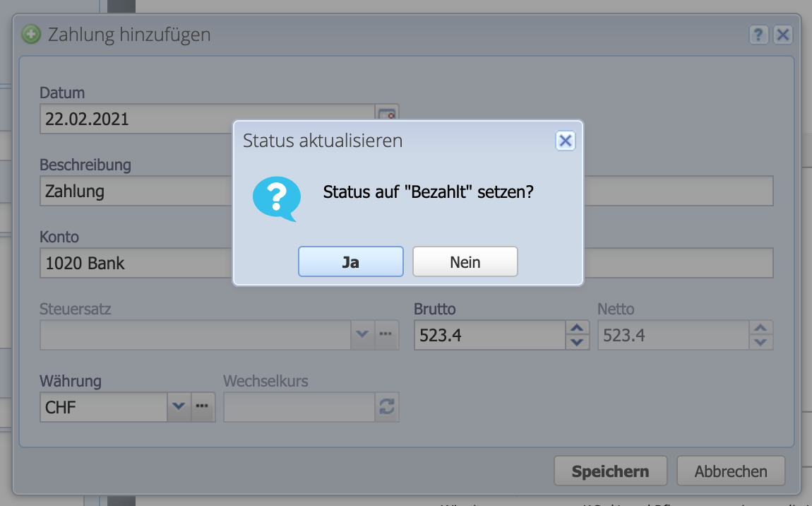Cancel the dialog via Abbrechen
Screen dimensions: 812x506
[731, 471]
